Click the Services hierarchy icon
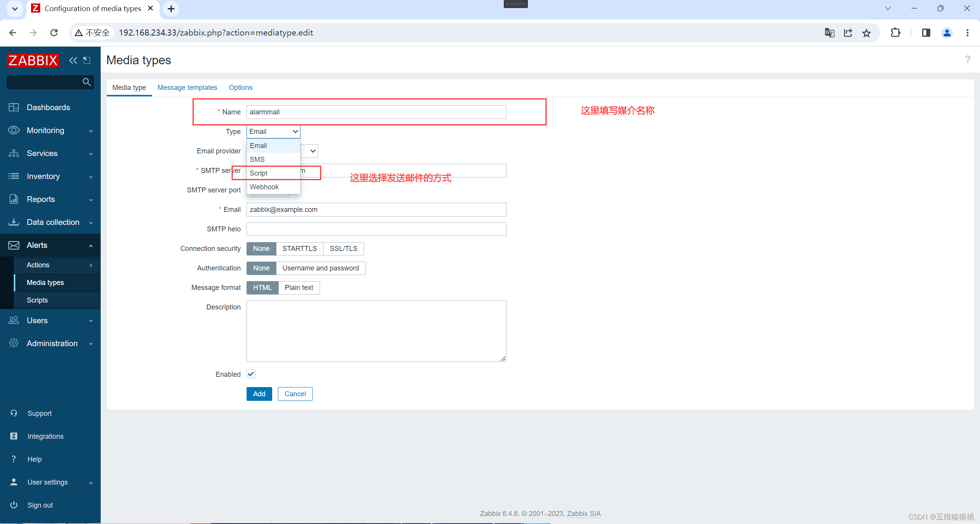 coord(14,153)
